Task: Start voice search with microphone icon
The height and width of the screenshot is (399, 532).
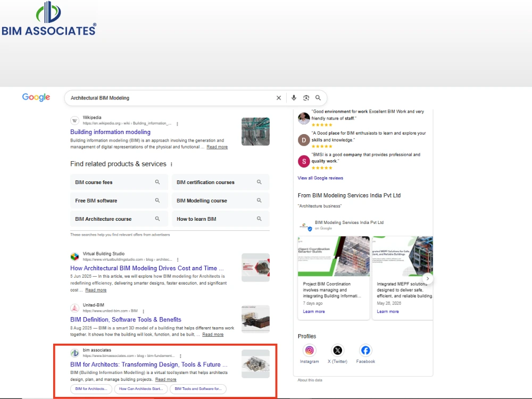Action: tap(294, 98)
